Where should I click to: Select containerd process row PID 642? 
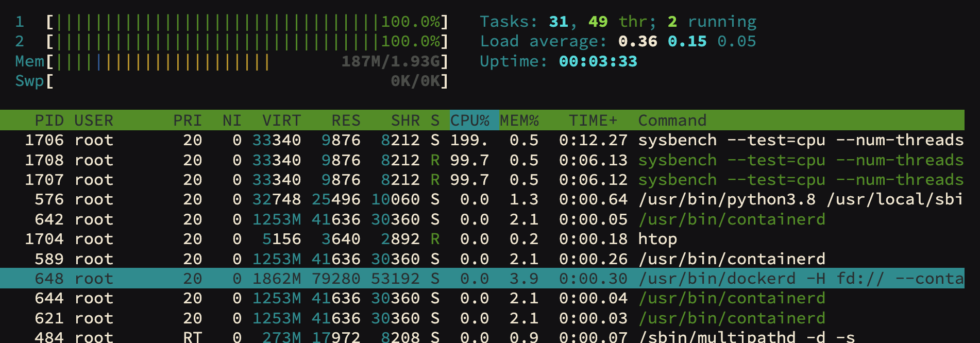coord(482,219)
